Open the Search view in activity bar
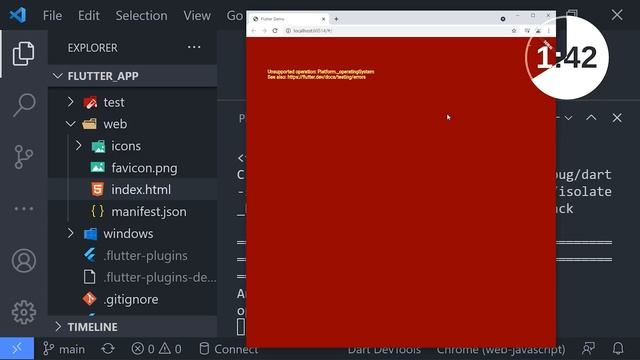Viewport: 640px width, 360px height. pos(23,105)
